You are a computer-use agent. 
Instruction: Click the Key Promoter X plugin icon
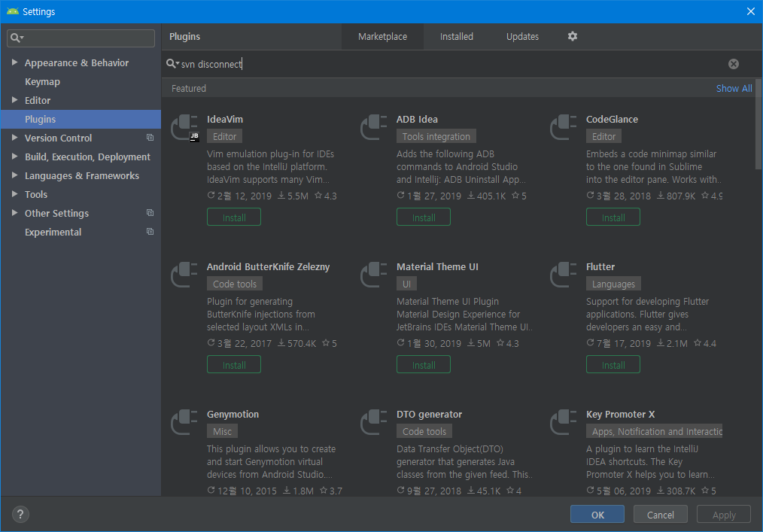click(564, 422)
